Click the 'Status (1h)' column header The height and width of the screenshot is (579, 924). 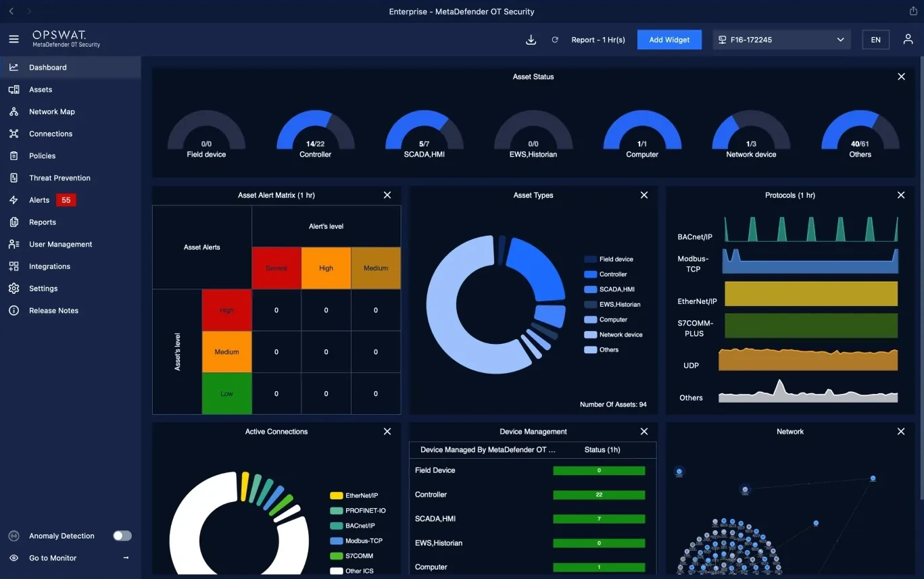point(602,450)
